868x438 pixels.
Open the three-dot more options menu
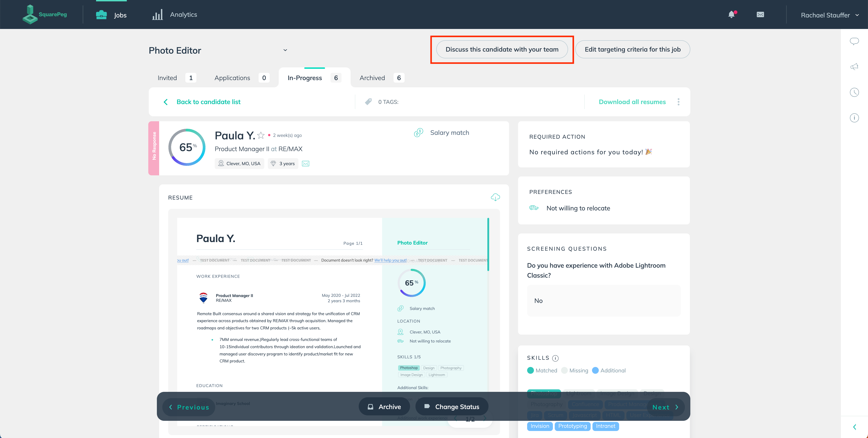678,102
